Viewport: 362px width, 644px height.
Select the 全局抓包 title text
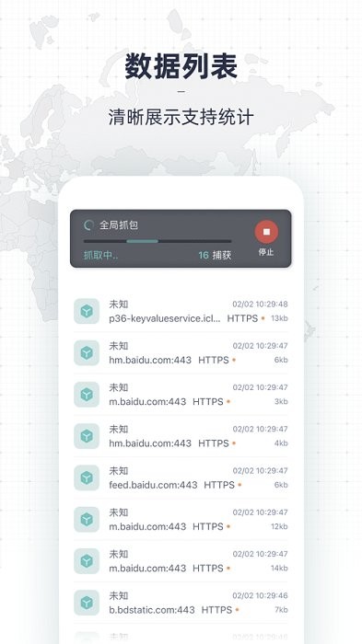click(119, 225)
